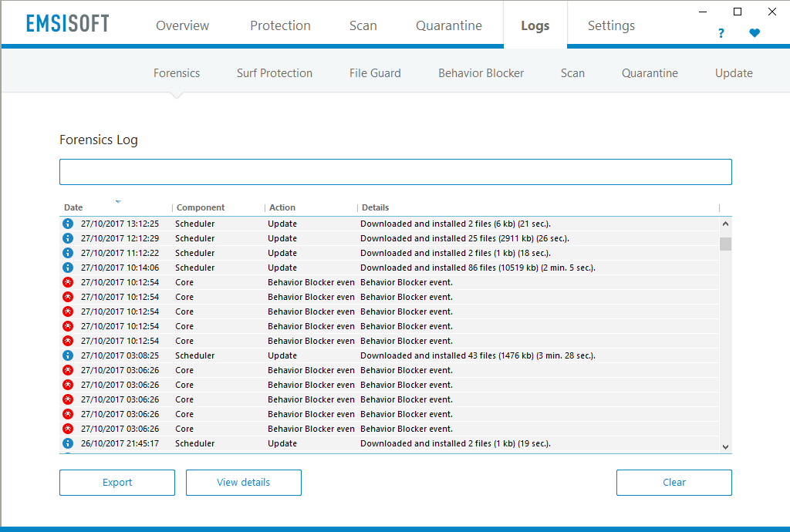Click the Emsisoft logo
This screenshot has height=532, width=790.
(68, 24)
